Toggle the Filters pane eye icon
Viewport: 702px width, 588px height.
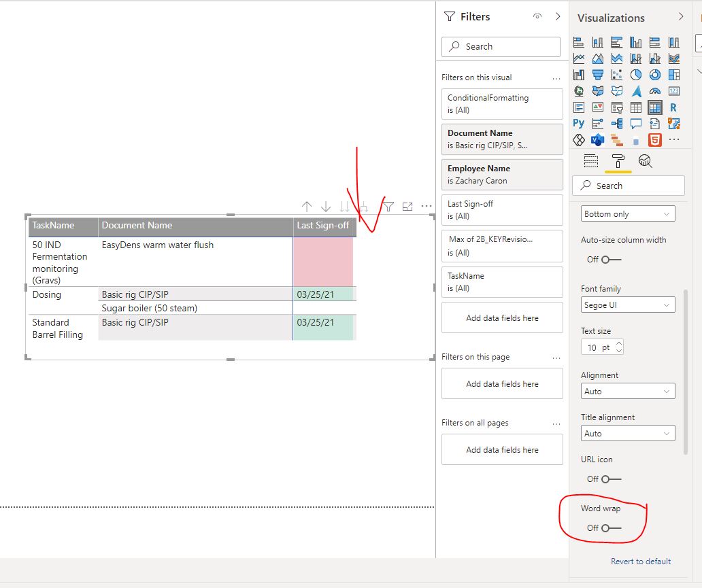[537, 16]
